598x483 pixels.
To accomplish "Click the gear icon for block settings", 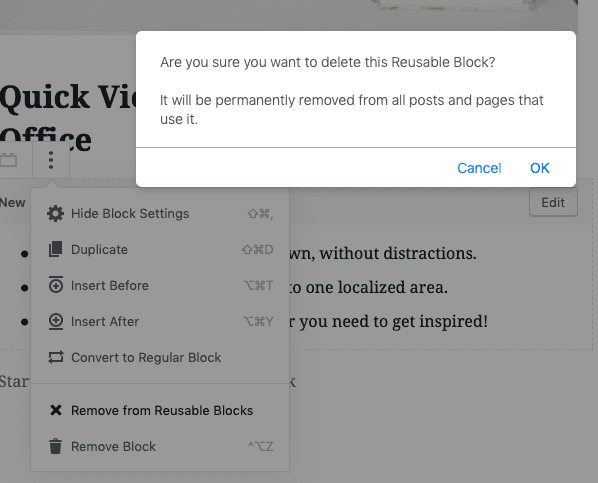I will [56, 214].
